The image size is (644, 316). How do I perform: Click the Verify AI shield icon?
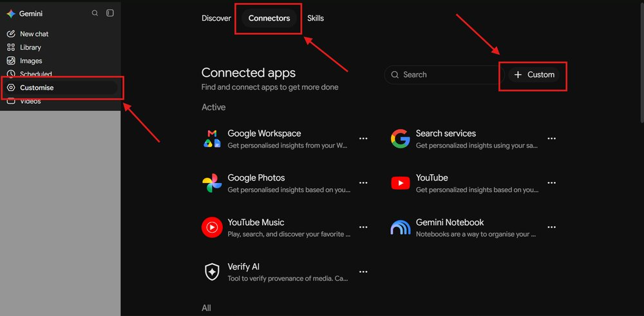tap(212, 272)
